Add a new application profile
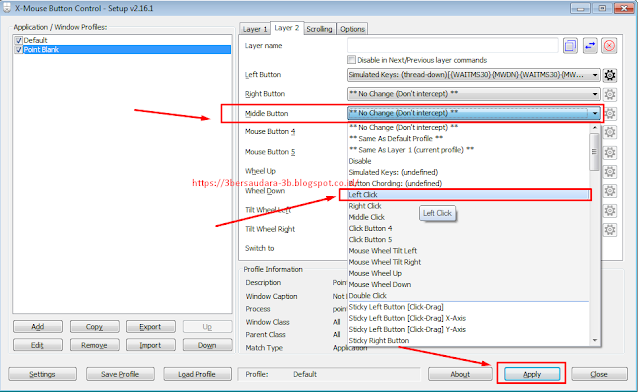Image resolution: width=639 pixels, height=392 pixels. point(37,327)
